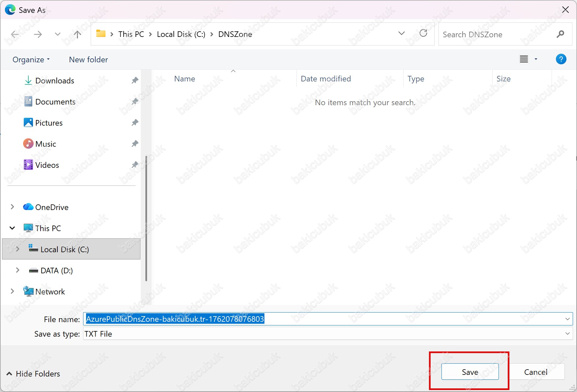Image resolution: width=577 pixels, height=392 pixels.
Task: Click the Cancel button
Action: pos(536,372)
